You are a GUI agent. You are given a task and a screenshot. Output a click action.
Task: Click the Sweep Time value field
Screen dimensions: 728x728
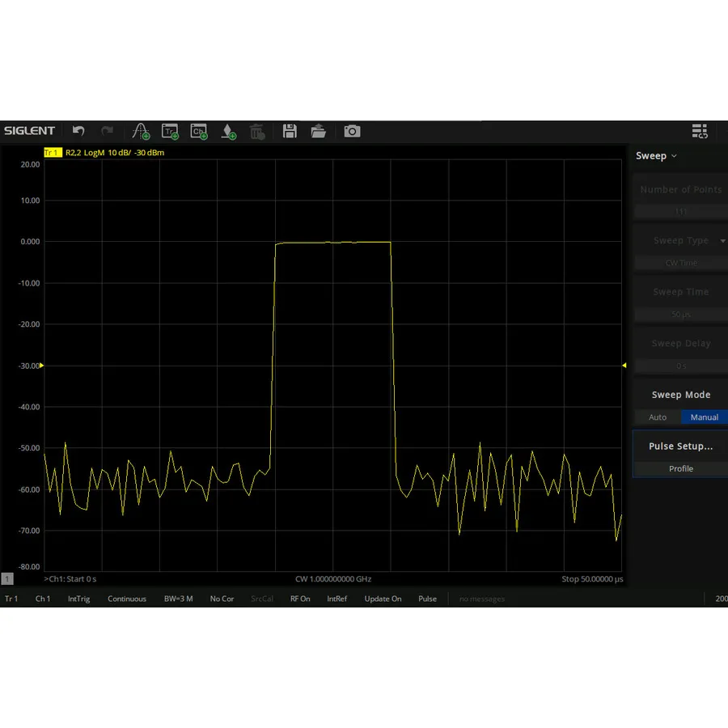click(679, 314)
